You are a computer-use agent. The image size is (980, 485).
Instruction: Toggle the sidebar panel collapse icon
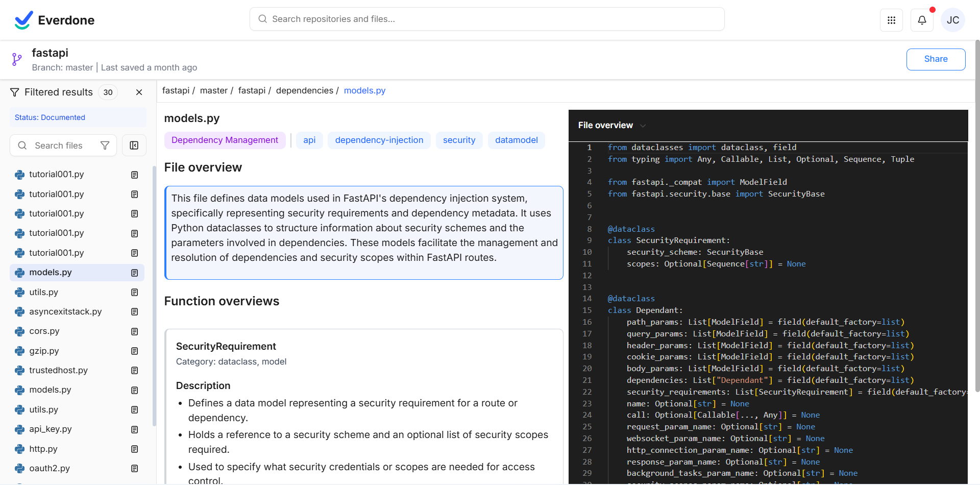point(134,145)
